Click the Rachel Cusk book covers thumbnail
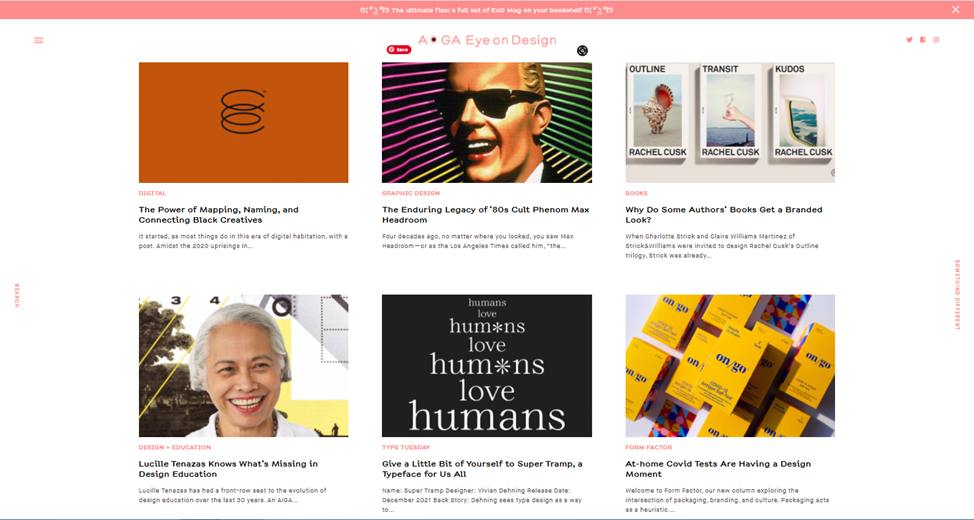 pyautogui.click(x=730, y=122)
